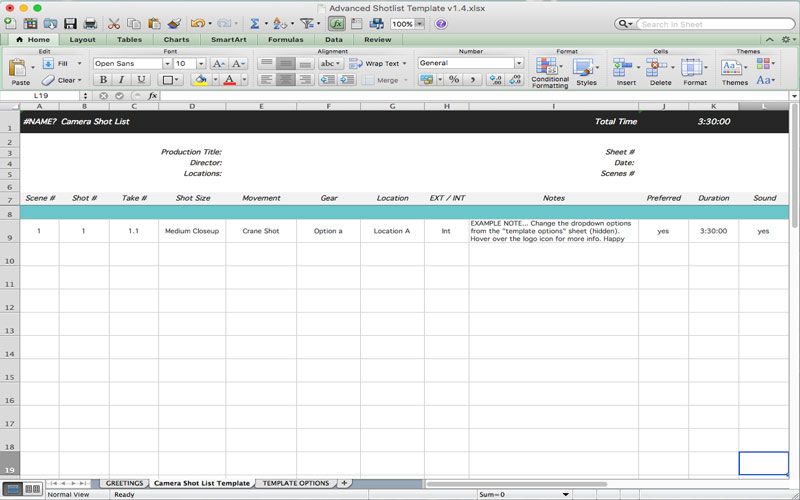800x500 pixels.
Task: Toggle Bold formatting
Action: 103,80
